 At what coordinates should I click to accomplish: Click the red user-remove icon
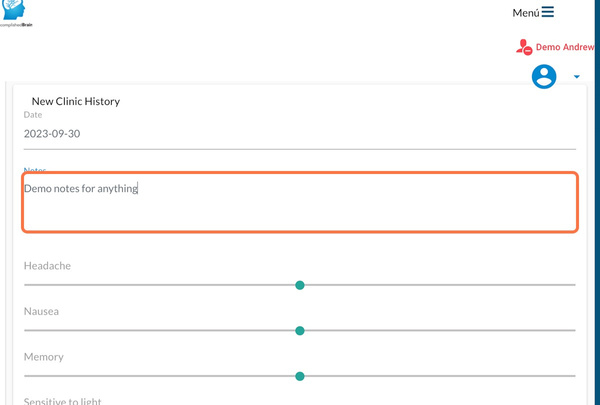[524, 47]
